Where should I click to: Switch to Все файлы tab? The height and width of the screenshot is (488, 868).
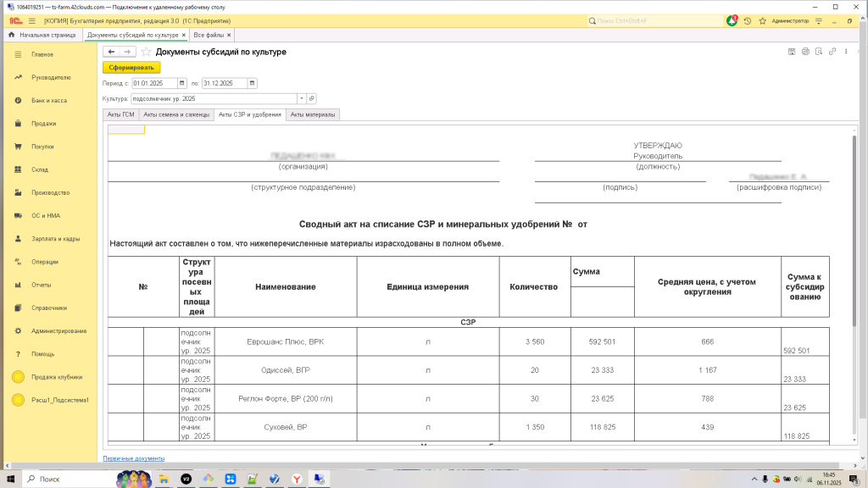tap(209, 35)
